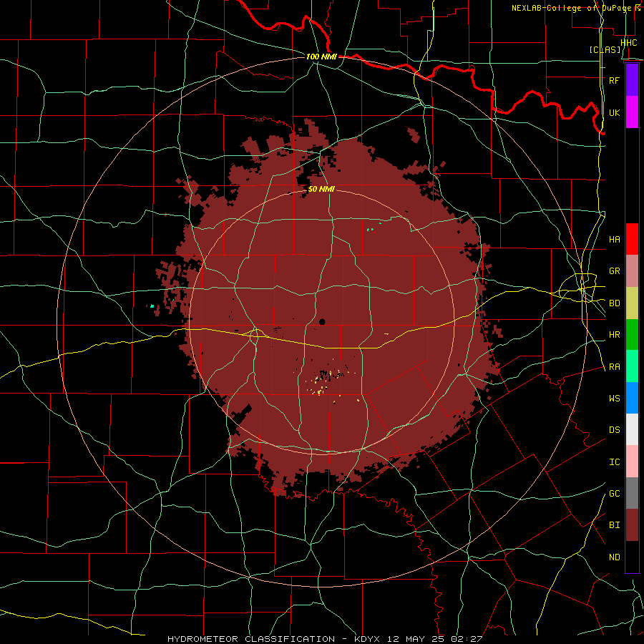644x644 pixels.
Task: Click the '12 MAY 25' date text
Action: point(417,639)
